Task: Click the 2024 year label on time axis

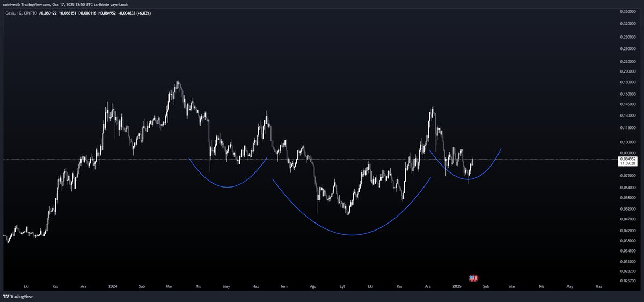Action: (x=112, y=287)
